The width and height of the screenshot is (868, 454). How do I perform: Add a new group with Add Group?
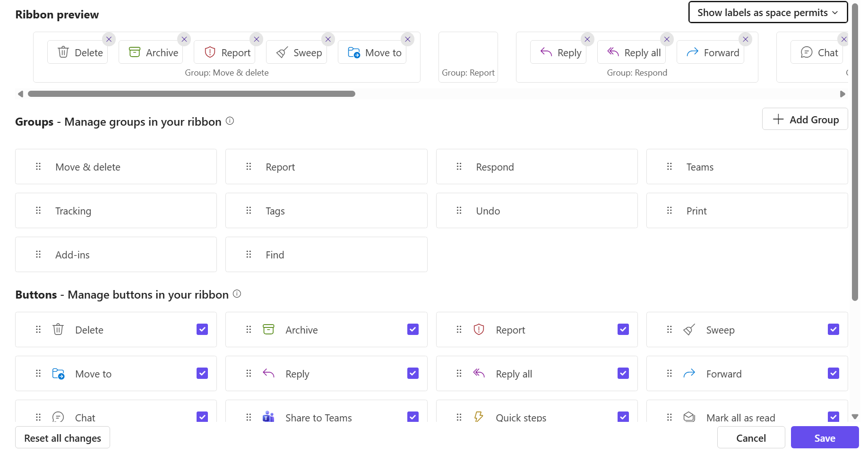coord(805,119)
